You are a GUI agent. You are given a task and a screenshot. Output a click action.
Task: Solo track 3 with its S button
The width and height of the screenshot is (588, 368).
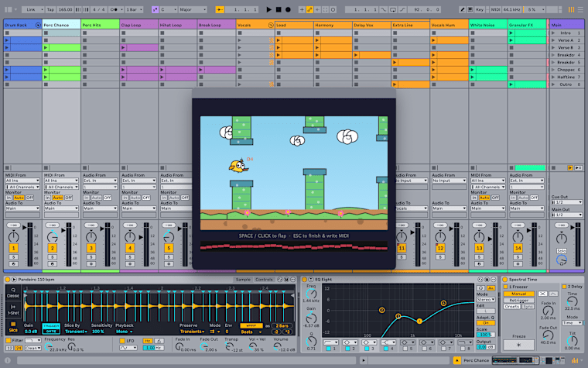91,257
